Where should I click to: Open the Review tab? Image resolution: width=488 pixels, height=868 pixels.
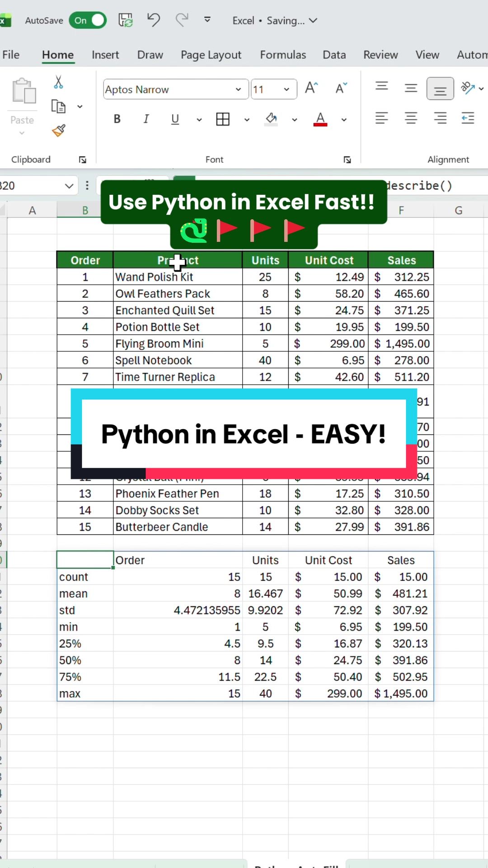click(380, 55)
